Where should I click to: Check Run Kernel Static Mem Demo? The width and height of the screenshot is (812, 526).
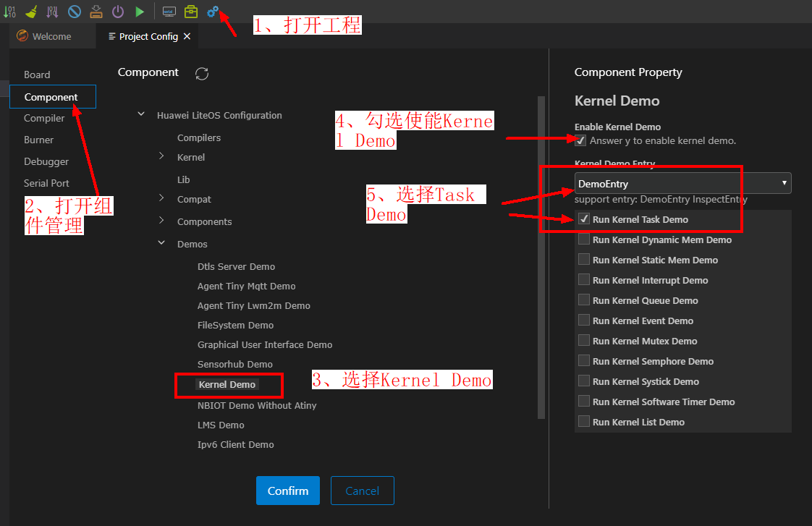click(x=583, y=259)
